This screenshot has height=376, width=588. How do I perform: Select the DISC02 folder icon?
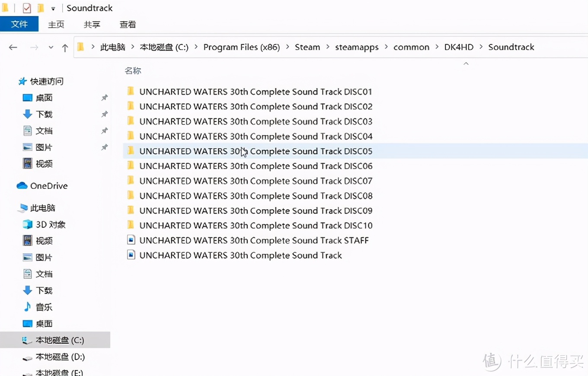pos(131,106)
